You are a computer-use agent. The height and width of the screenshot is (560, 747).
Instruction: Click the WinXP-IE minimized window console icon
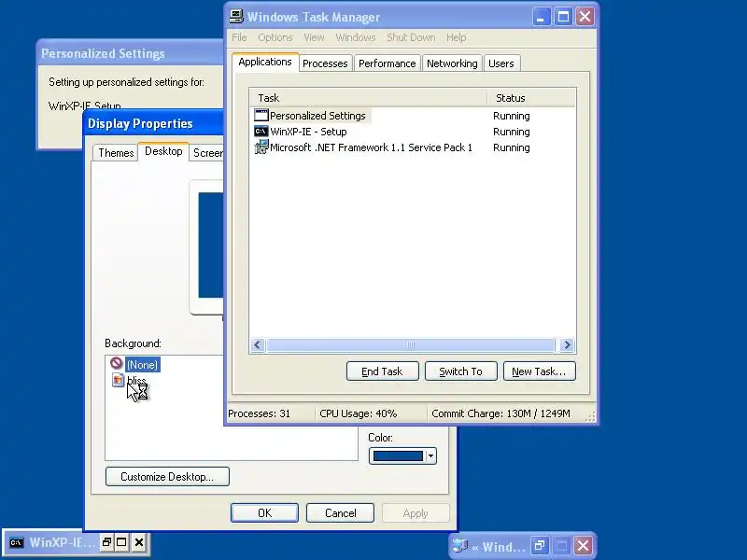[x=16, y=542]
